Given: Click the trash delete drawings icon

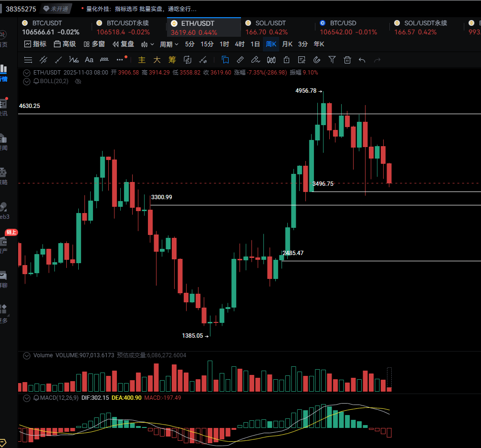Looking at the screenshot, I should pyautogui.click(x=347, y=60).
